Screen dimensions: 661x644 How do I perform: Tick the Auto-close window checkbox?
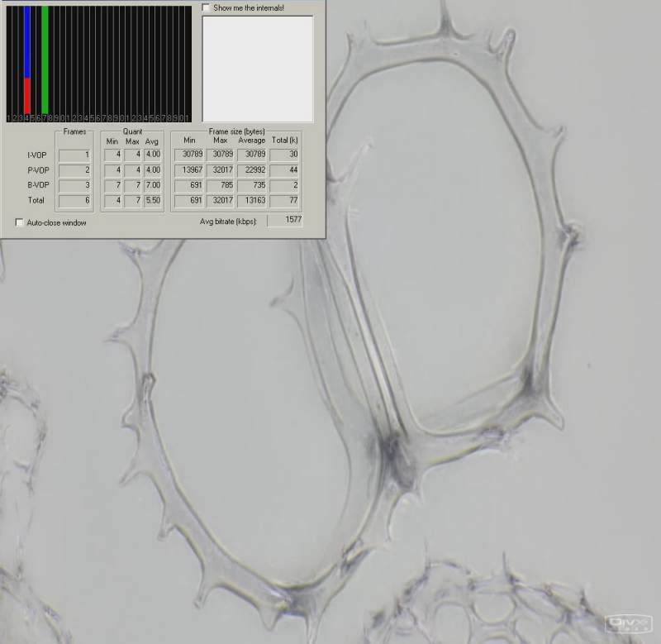[19, 222]
